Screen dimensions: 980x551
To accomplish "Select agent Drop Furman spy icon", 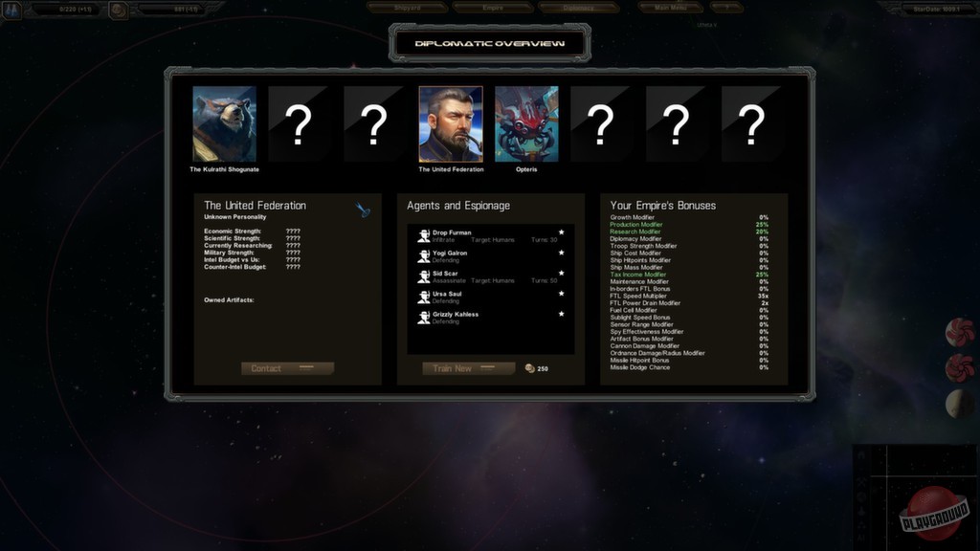I will [x=424, y=235].
